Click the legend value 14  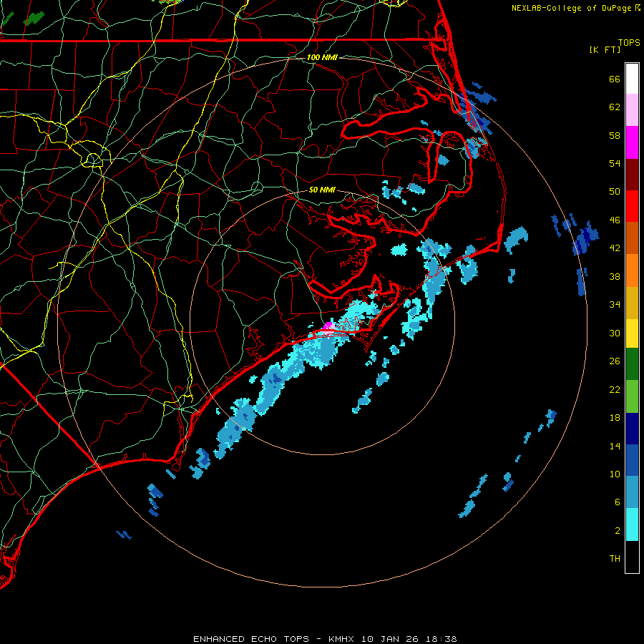click(615, 446)
